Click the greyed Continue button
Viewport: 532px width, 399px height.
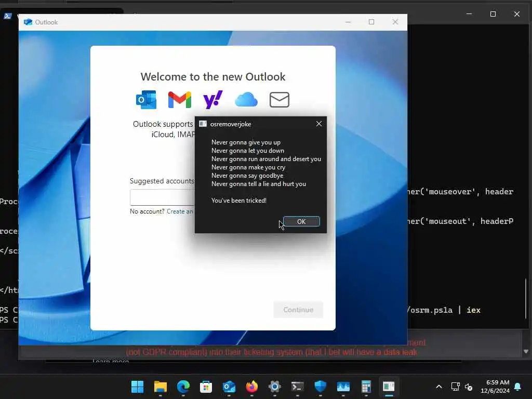[298, 310]
